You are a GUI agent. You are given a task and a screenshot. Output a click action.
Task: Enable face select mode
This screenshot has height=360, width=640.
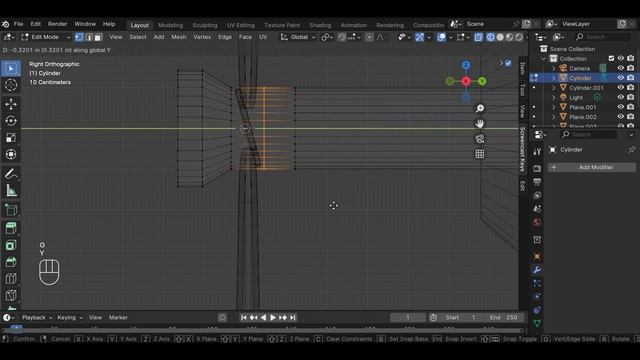[98, 37]
